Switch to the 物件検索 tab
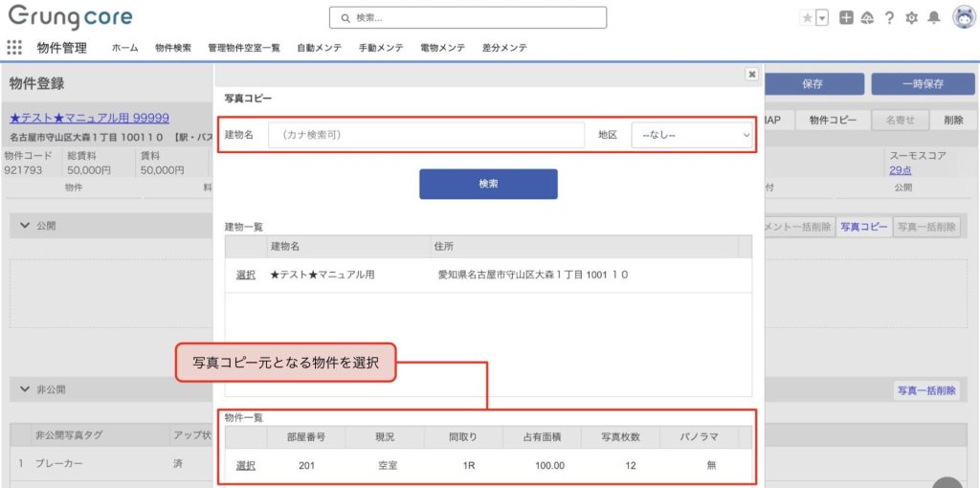 173,48
